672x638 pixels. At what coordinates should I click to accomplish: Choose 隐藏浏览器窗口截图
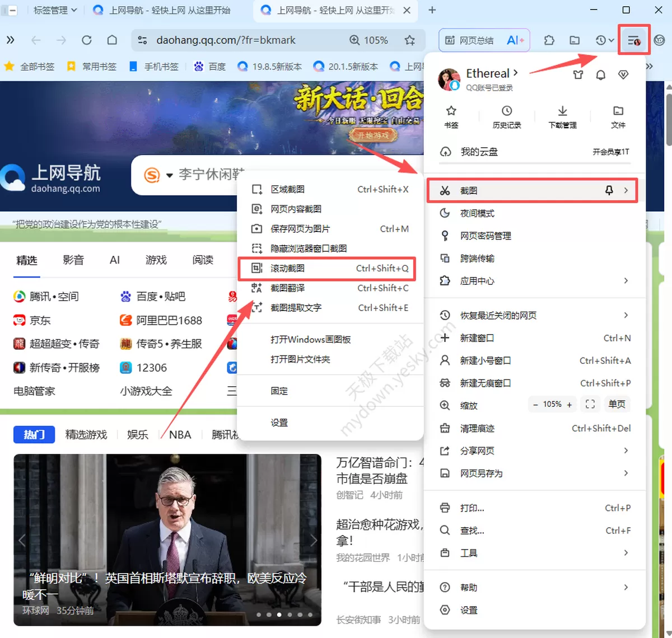click(x=330, y=248)
